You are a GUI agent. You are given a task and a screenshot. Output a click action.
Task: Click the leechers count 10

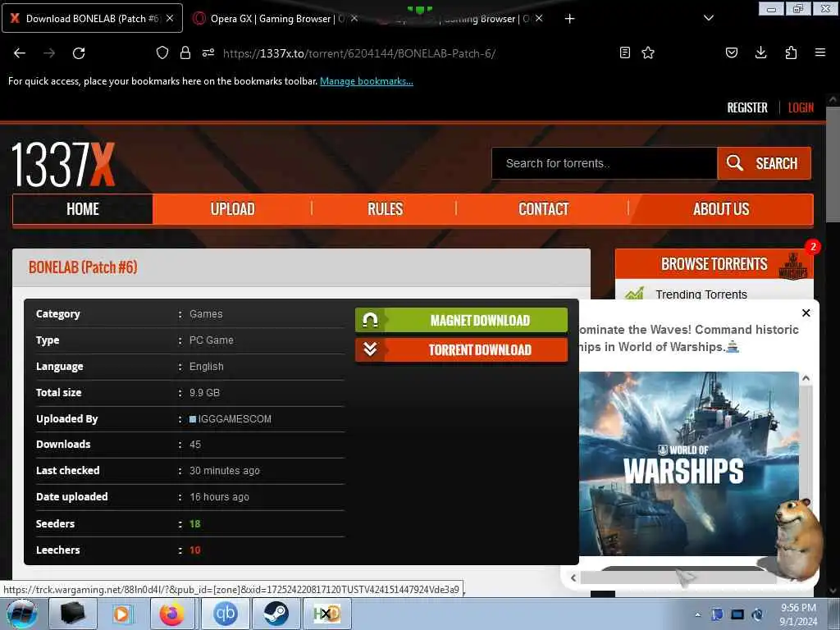(x=195, y=550)
